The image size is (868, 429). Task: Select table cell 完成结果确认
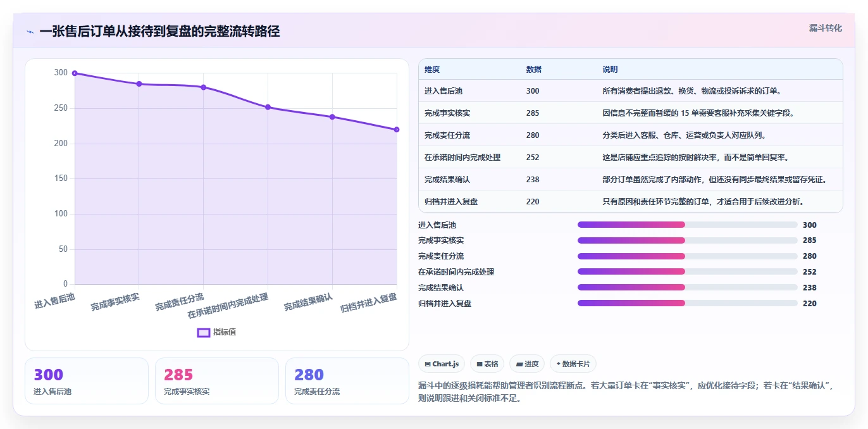(x=447, y=180)
